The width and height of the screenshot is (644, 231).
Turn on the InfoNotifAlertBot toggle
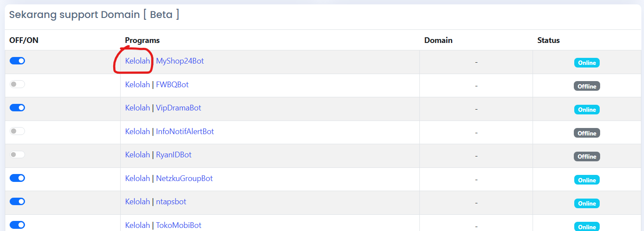click(x=17, y=131)
